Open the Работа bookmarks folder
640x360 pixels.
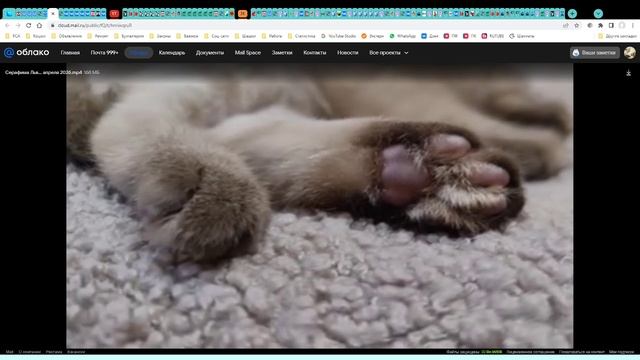[272, 36]
